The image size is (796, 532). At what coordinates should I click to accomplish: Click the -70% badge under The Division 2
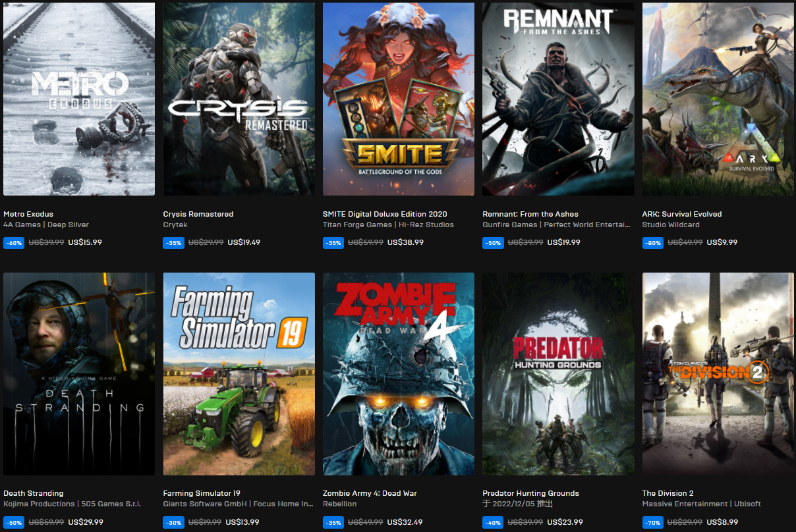tap(652, 522)
